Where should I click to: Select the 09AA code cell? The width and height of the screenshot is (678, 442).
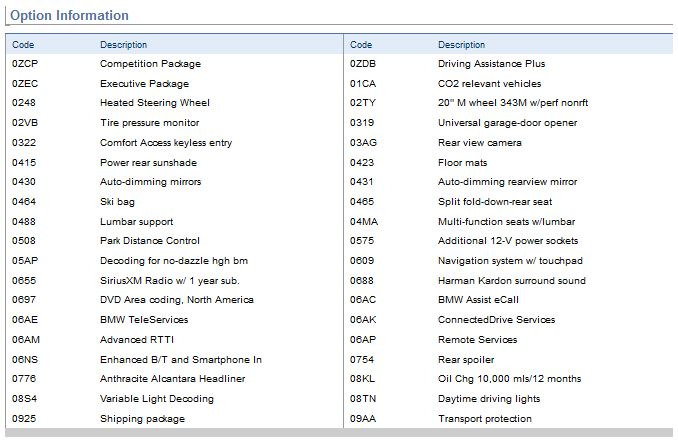pyautogui.click(x=363, y=419)
